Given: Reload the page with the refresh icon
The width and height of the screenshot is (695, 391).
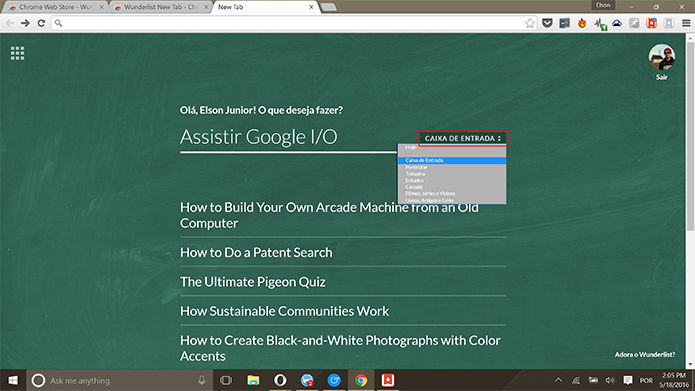Looking at the screenshot, I should tap(41, 23).
